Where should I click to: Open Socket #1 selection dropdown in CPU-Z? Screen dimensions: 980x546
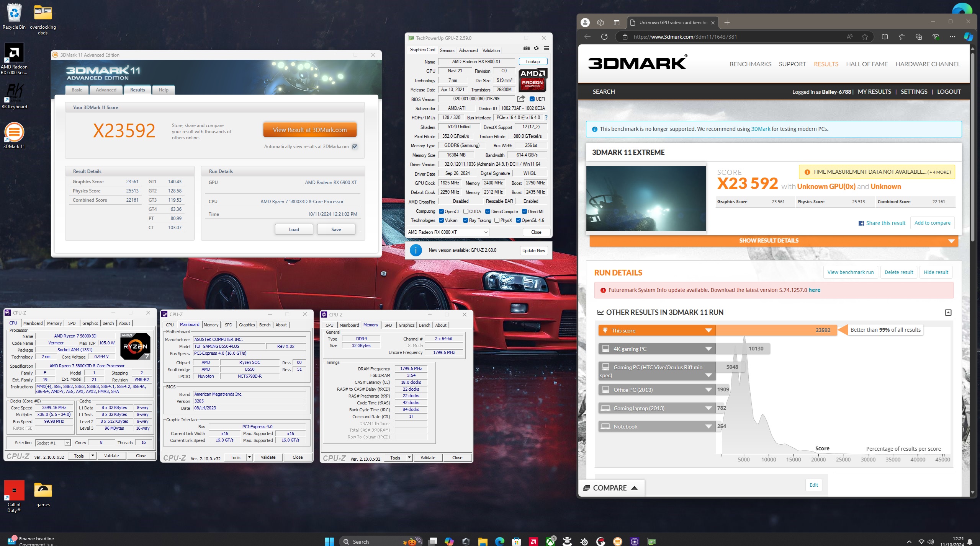[x=53, y=443]
